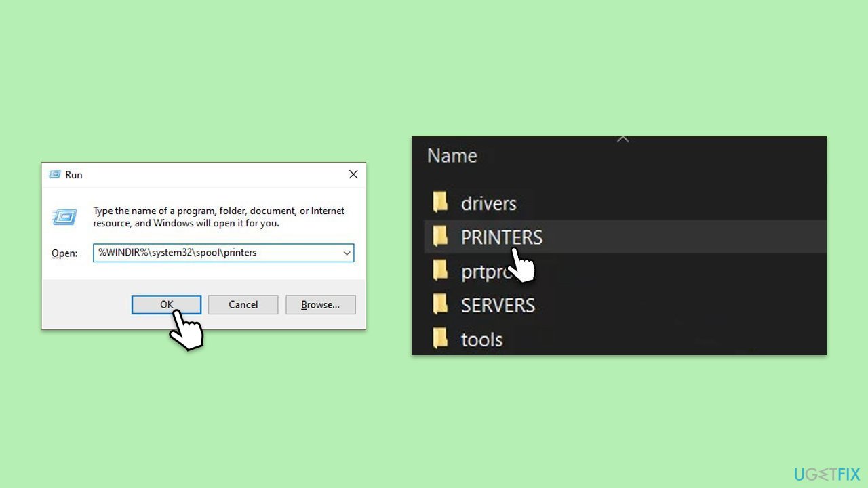Click the collapse chevron above Name column
This screenshot has height=488, width=868.
(x=623, y=139)
